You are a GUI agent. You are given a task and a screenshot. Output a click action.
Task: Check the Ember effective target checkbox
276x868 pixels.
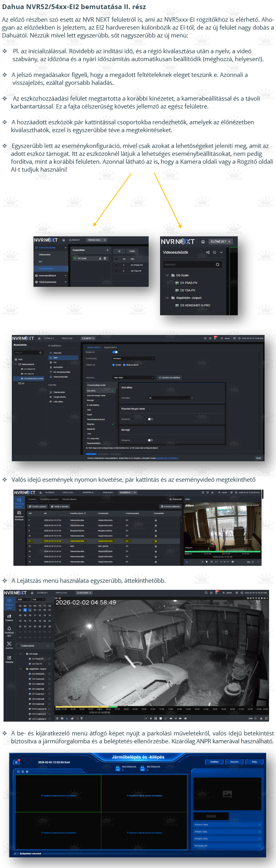coord(114,365)
